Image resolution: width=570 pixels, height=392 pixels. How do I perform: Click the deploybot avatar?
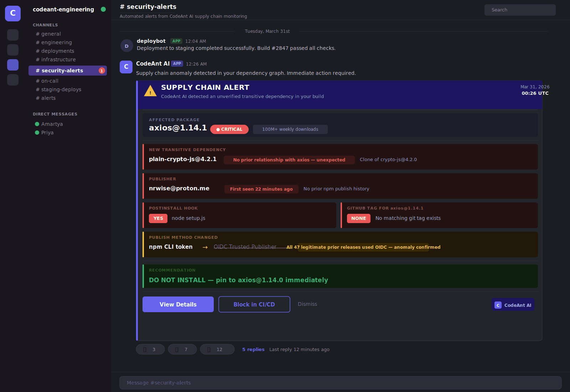pyautogui.click(x=127, y=46)
